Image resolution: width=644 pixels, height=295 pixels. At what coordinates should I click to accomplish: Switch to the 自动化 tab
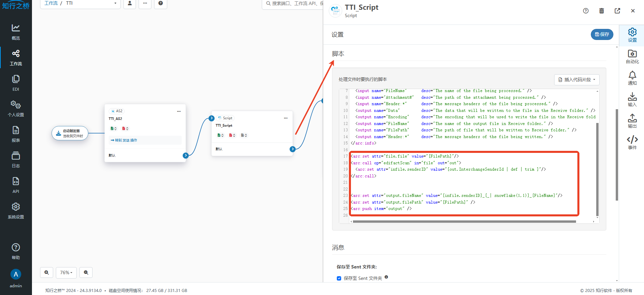point(632,56)
